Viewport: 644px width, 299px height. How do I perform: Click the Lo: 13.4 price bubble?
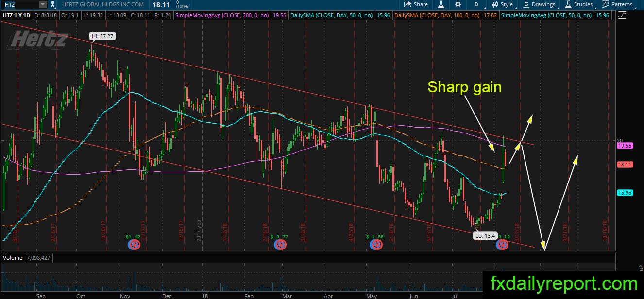point(485,235)
